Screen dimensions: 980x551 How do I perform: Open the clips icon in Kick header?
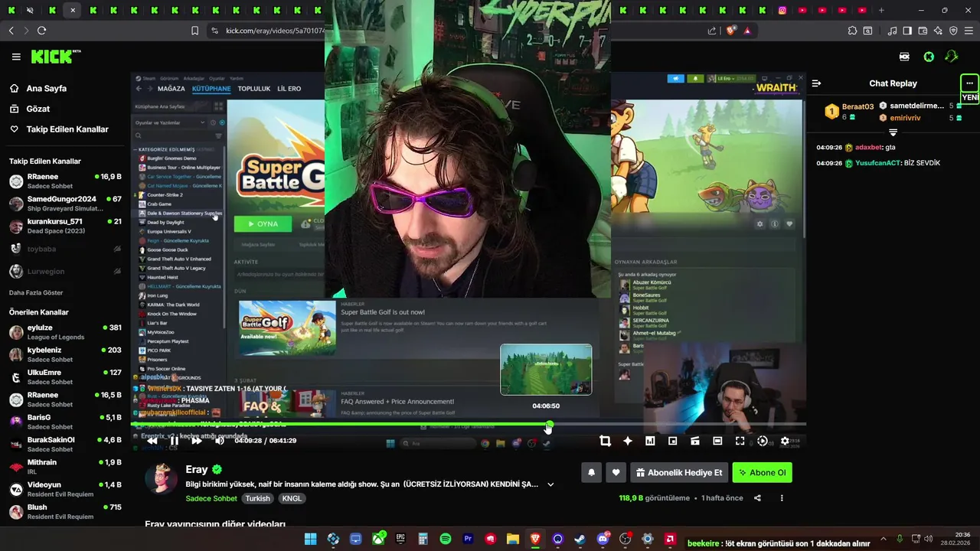coord(904,57)
